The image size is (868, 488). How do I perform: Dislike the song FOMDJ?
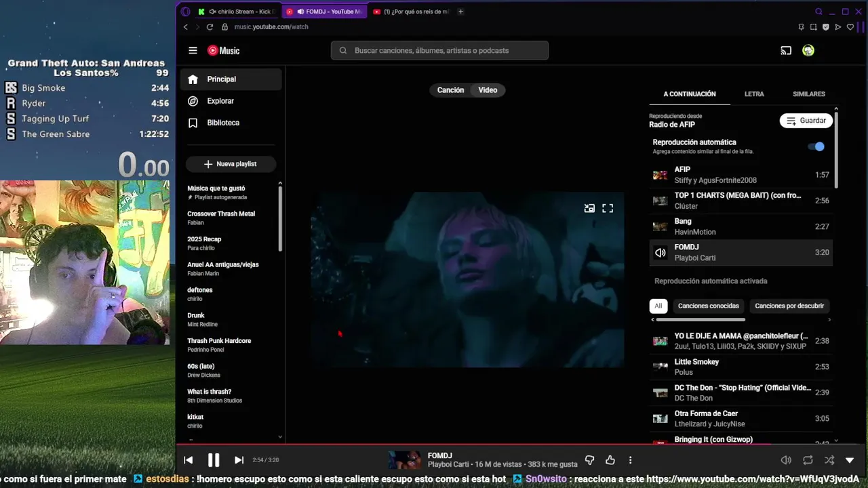589,460
